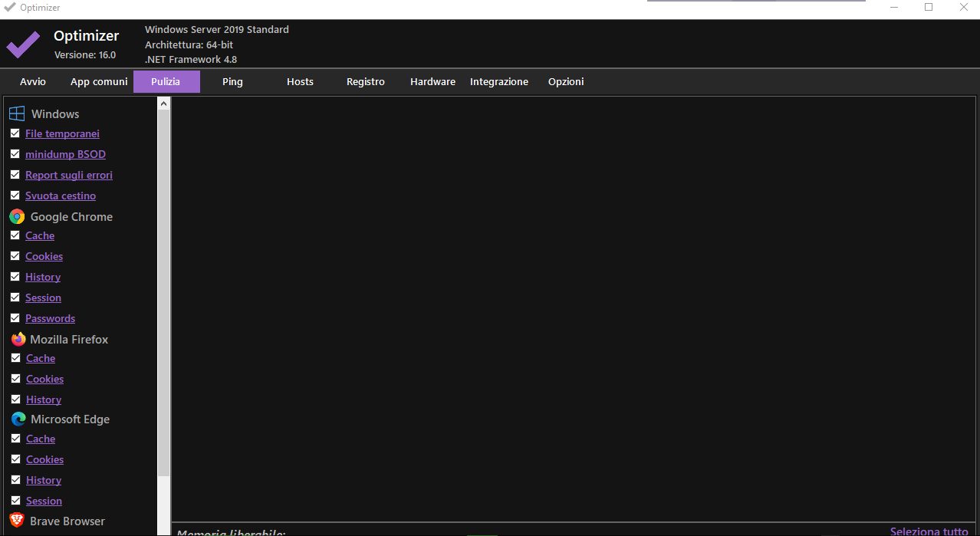The image size is (980, 536).
Task: Uncheck the File temporanei checkbox
Action: point(15,133)
